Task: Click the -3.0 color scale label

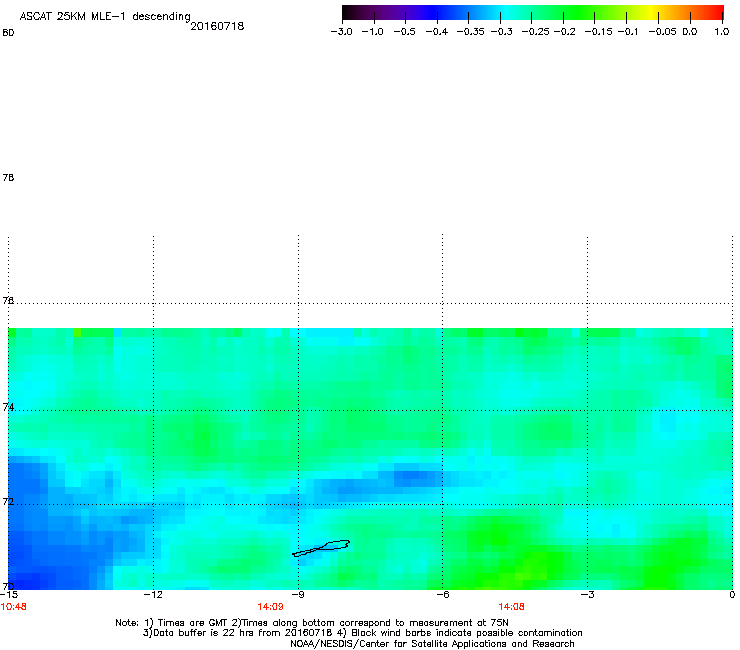Action: (341, 32)
